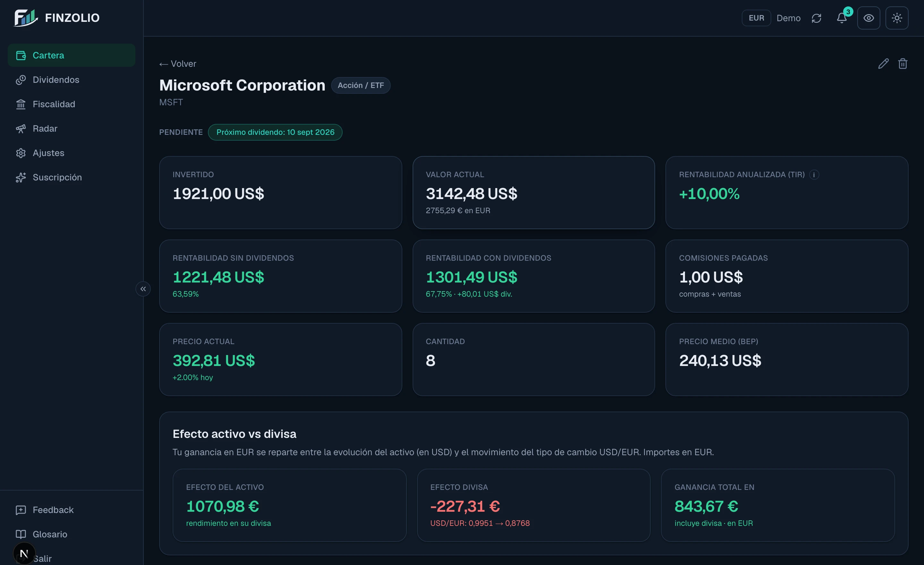Click the Cartera wallet icon
924x565 pixels.
(x=21, y=55)
